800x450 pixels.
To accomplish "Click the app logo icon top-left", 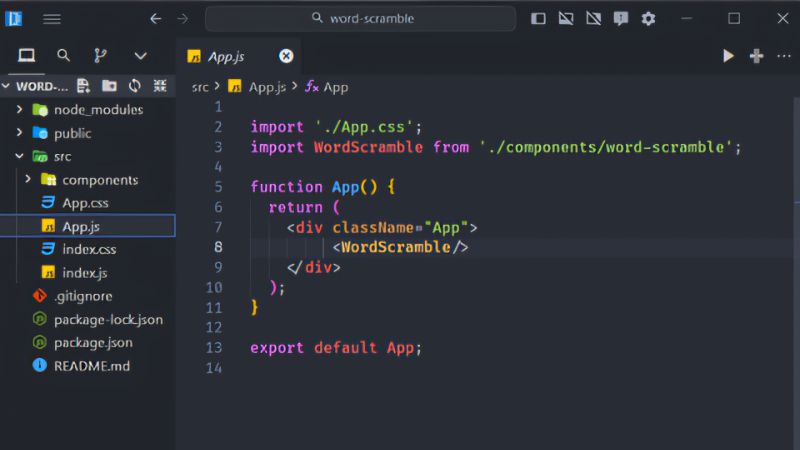I will coord(13,19).
